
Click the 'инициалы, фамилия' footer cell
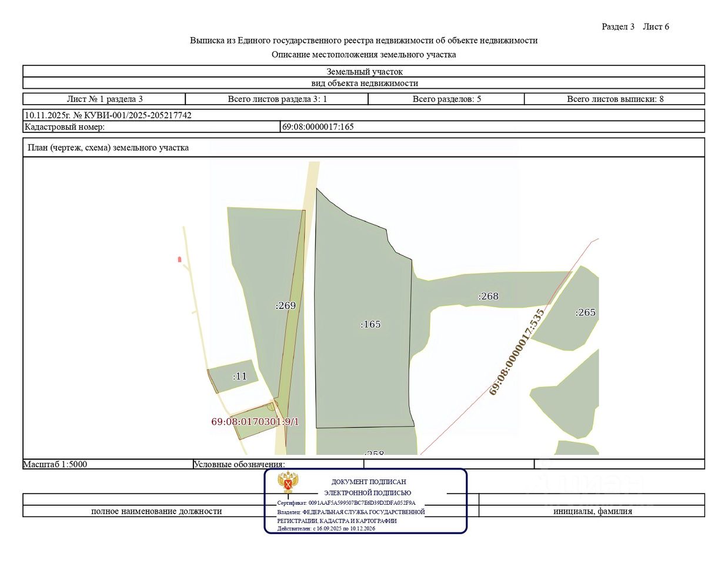[592, 511]
